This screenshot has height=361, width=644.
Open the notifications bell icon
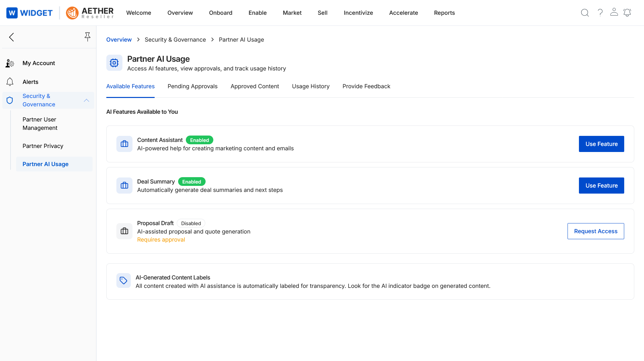(628, 13)
